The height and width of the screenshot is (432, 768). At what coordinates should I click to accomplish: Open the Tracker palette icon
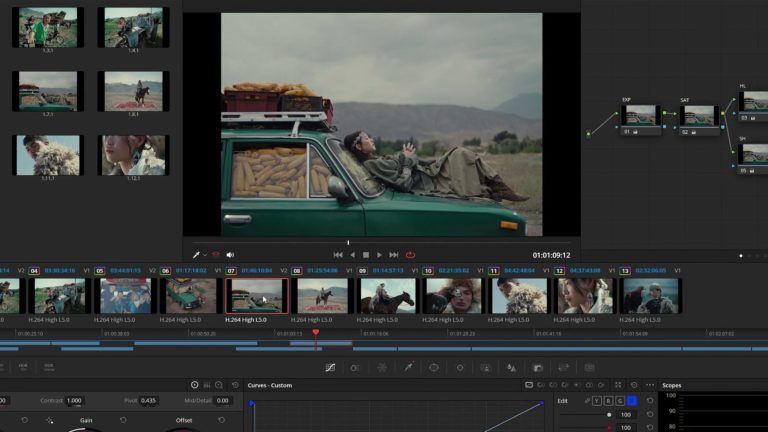pyautogui.click(x=460, y=367)
